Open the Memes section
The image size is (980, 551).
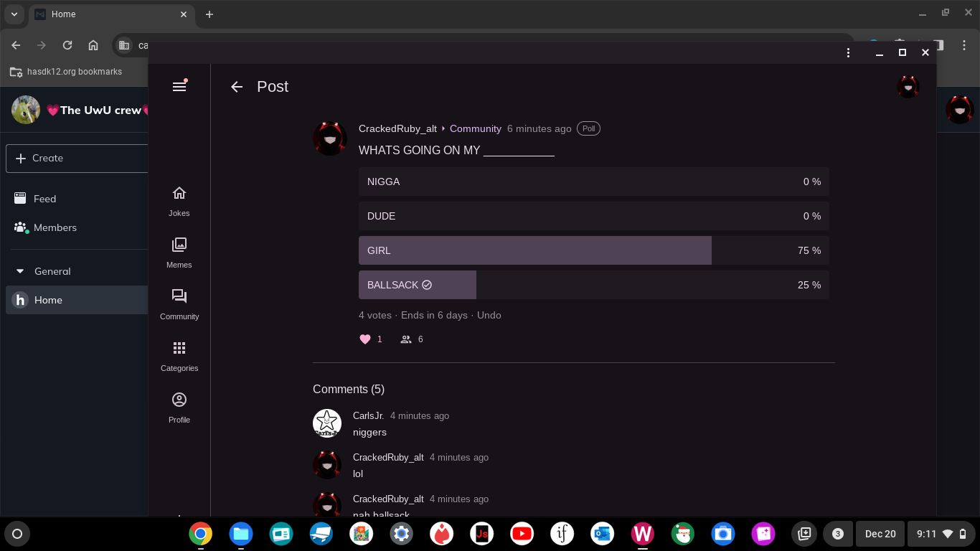coord(179,252)
